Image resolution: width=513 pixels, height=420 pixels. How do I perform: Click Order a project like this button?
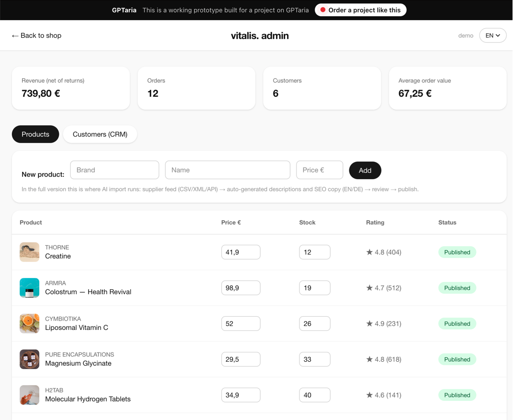coord(361,10)
